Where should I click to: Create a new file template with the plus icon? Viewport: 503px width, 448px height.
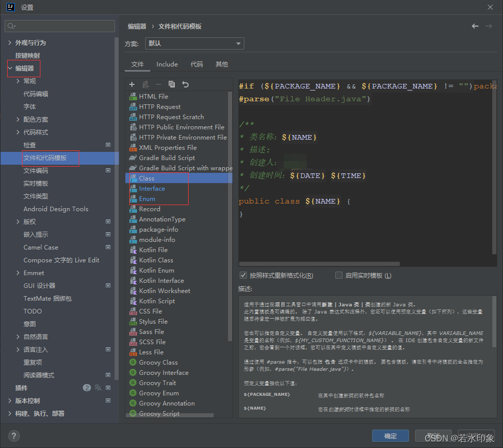pyautogui.click(x=132, y=84)
